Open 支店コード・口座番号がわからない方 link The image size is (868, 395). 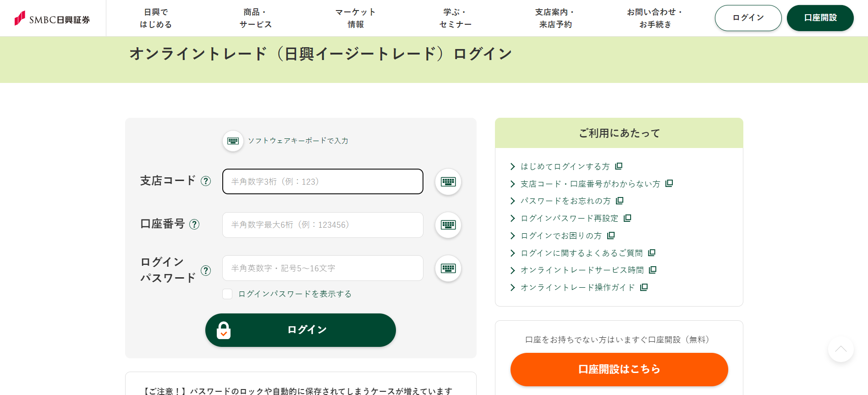590,184
